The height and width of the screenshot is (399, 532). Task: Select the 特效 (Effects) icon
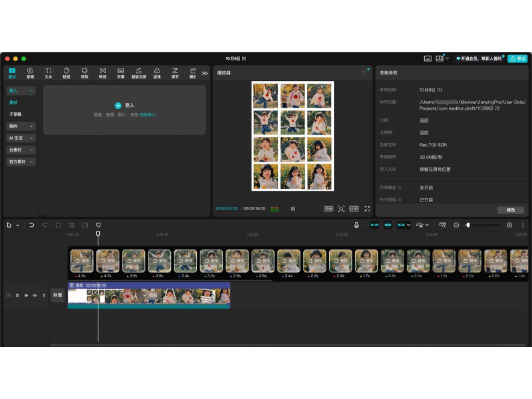(x=84, y=72)
